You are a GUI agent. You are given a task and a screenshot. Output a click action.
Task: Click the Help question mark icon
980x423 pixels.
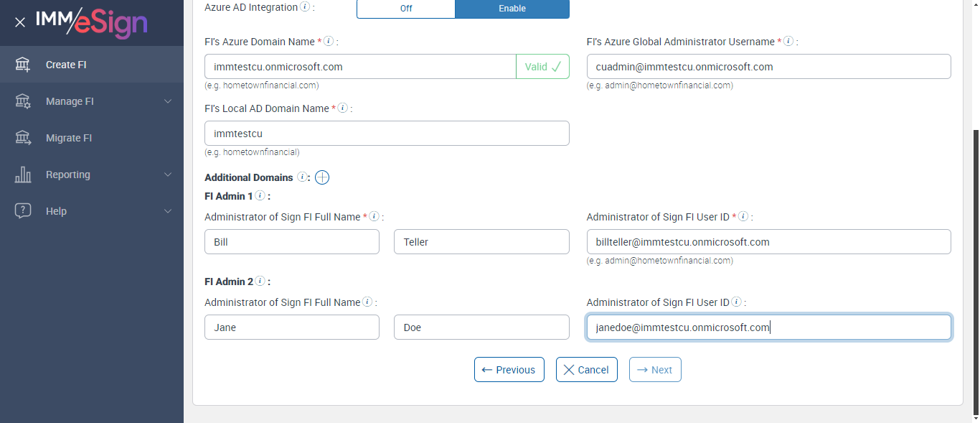23,211
